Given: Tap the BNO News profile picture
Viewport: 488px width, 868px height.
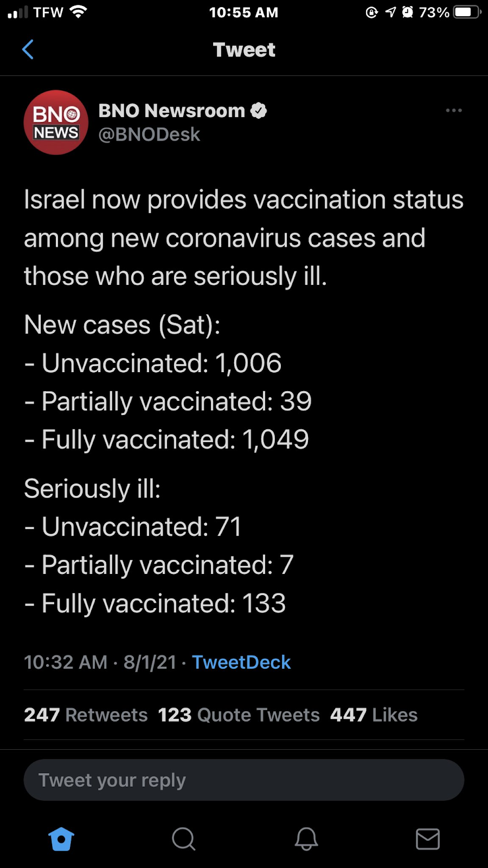Looking at the screenshot, I should point(56,123).
